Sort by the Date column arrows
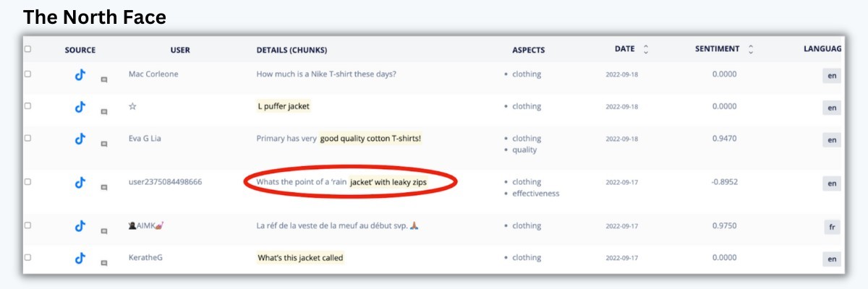 [x=646, y=49]
